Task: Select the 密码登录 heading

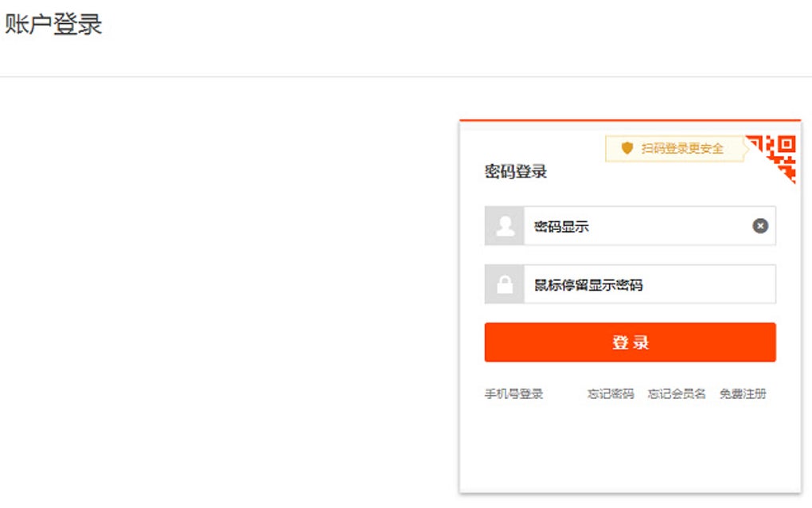Action: (x=516, y=172)
